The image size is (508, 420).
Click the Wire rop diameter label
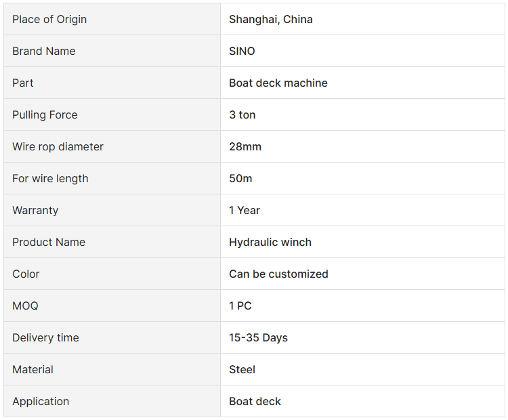tap(58, 146)
